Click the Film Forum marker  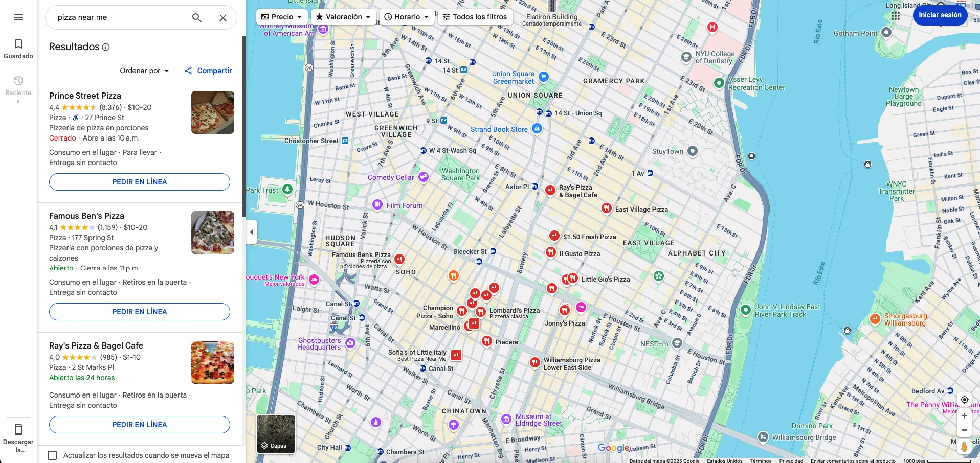(377, 204)
